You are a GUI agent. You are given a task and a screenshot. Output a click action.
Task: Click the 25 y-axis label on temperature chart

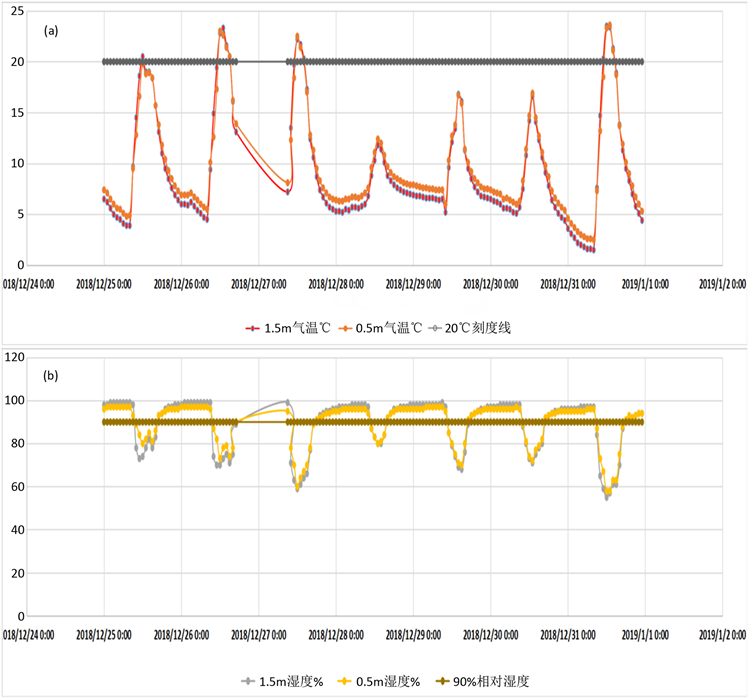tap(15, 11)
